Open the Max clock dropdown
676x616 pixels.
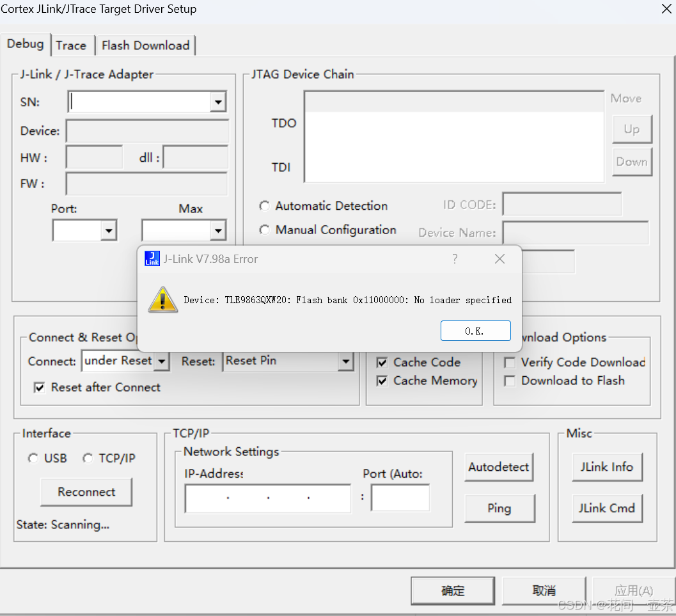click(x=218, y=231)
